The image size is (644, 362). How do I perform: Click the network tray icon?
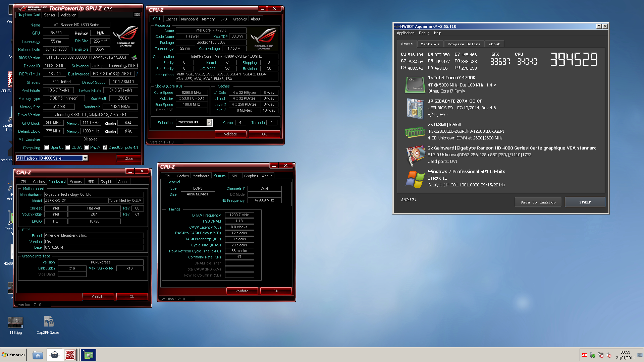pyautogui.click(x=601, y=355)
